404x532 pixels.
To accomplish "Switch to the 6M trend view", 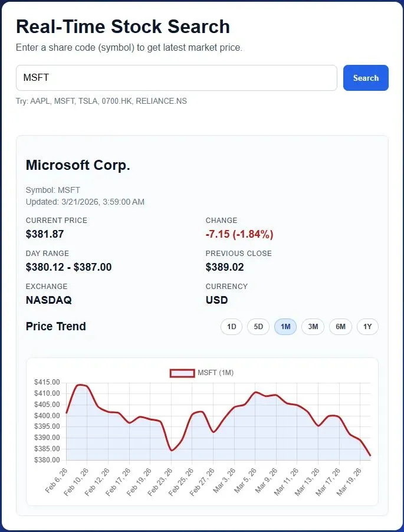I will click(340, 327).
